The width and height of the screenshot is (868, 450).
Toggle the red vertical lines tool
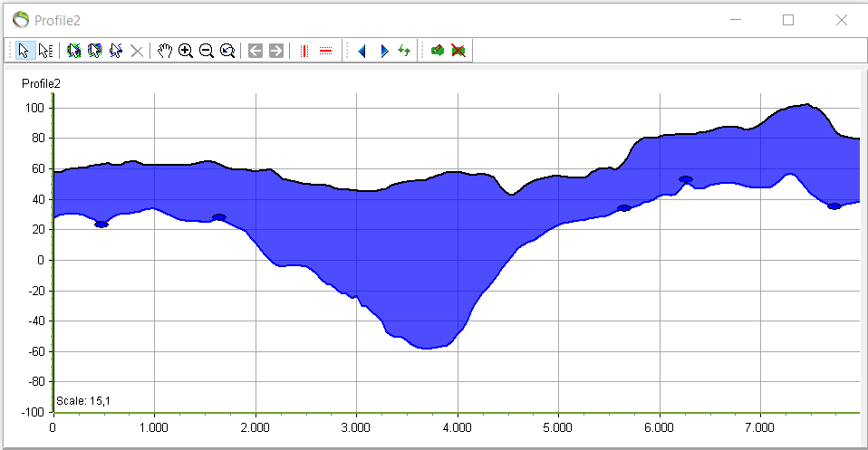pos(304,51)
